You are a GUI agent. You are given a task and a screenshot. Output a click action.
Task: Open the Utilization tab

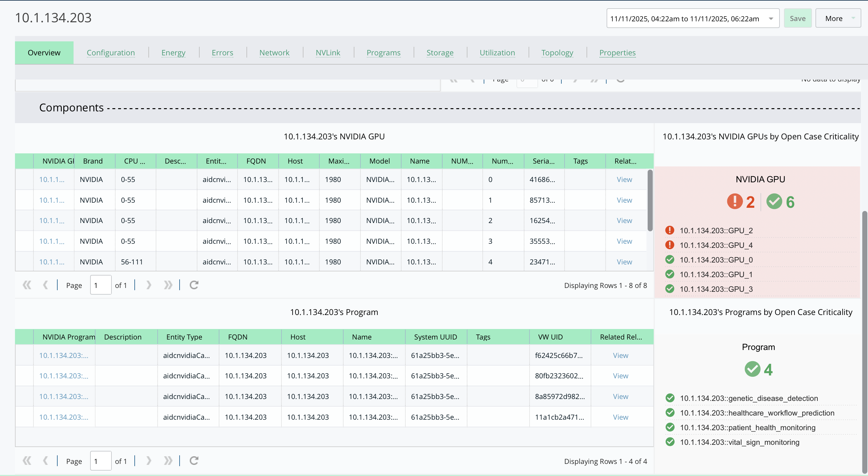point(497,53)
